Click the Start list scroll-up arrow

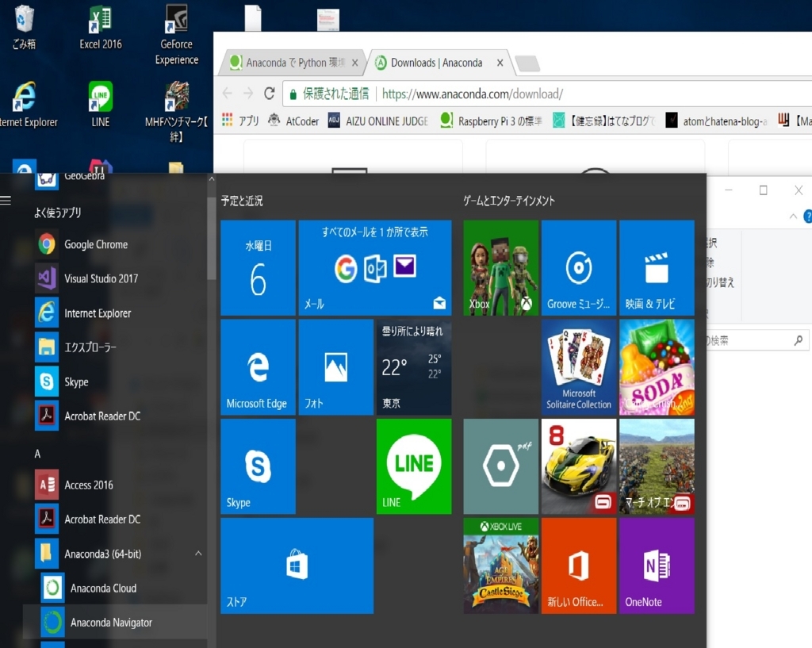(x=211, y=178)
